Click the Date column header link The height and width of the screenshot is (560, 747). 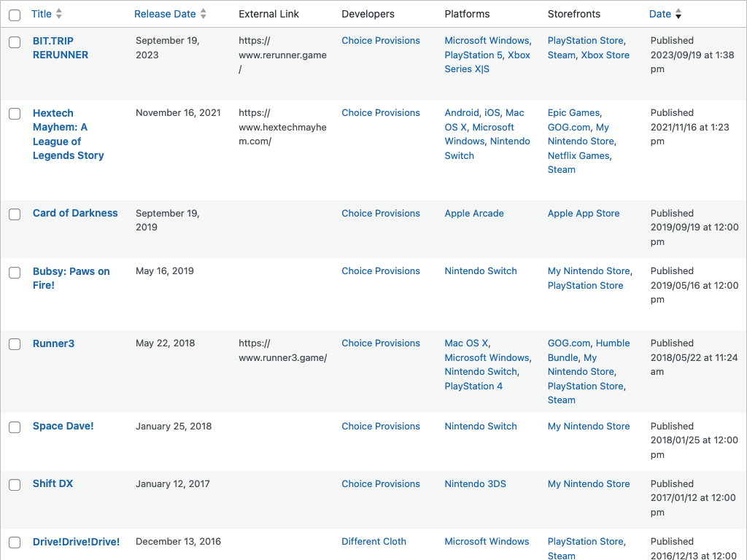tap(659, 14)
